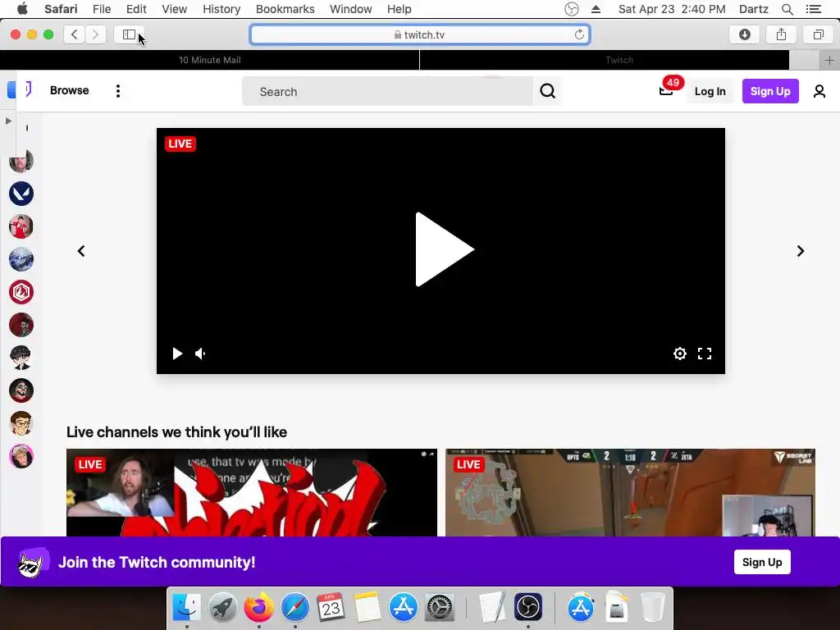Open Notification Center in the menu bar
Image resolution: width=840 pixels, height=630 pixels.
813,9
